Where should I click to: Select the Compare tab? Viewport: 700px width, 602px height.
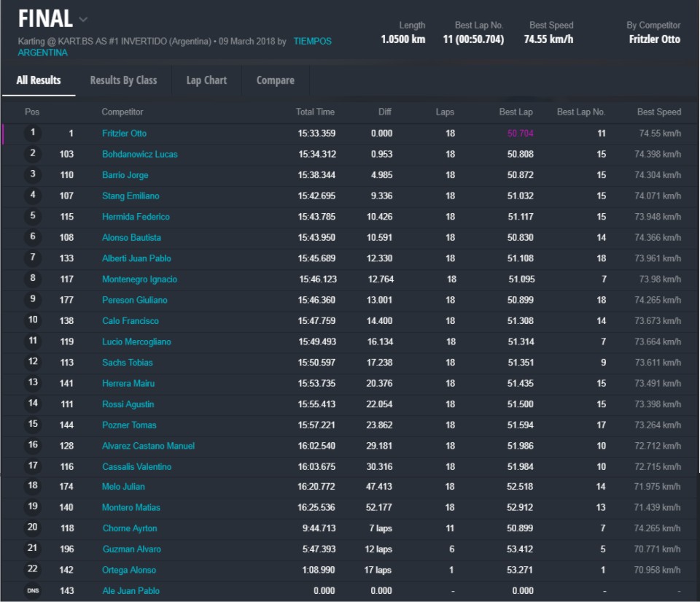[275, 80]
